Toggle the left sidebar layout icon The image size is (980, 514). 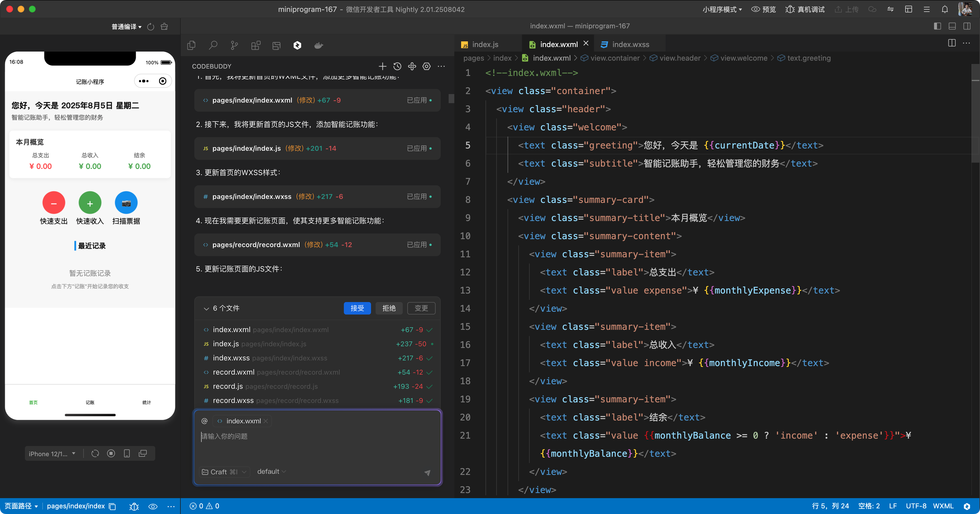937,26
